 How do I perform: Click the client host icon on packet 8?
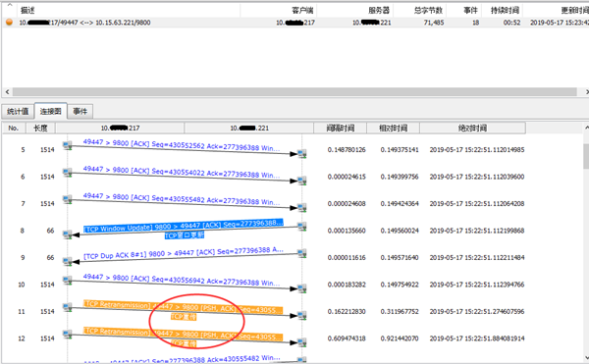67,234
